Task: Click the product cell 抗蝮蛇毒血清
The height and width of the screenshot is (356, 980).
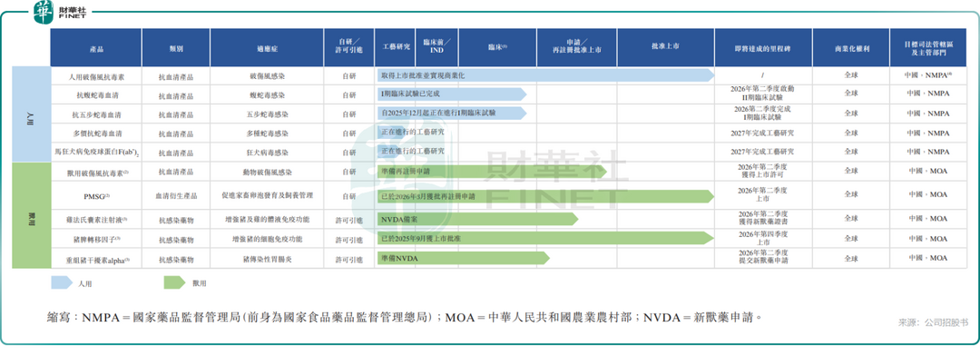Action: pyautogui.click(x=96, y=95)
